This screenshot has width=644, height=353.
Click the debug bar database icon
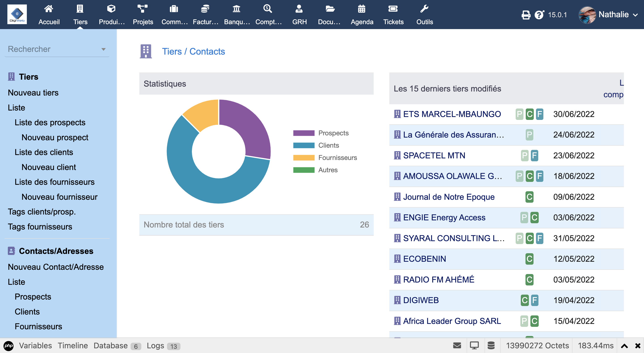coord(491,345)
